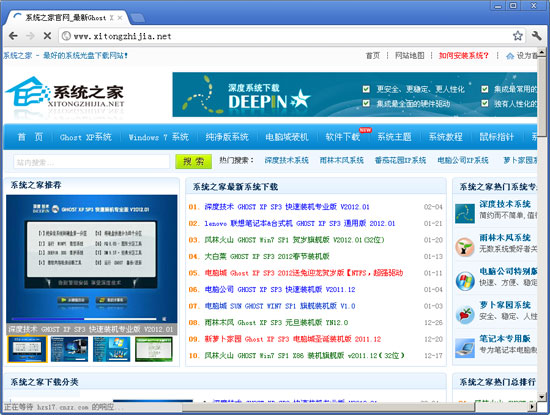Select the third Windows 7 slideshow thumbnail
Viewport: 550px width, 415px height.
112,349
